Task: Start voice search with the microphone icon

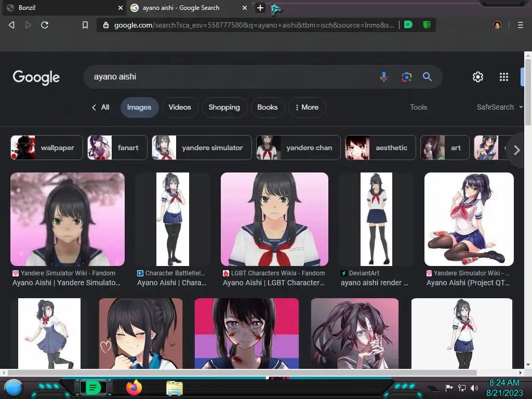Action: click(384, 77)
